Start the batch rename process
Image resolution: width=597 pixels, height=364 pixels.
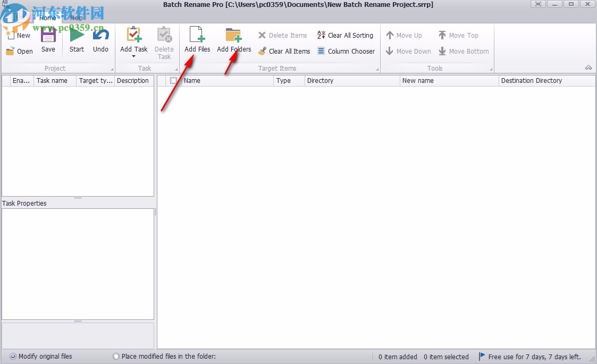click(x=77, y=40)
